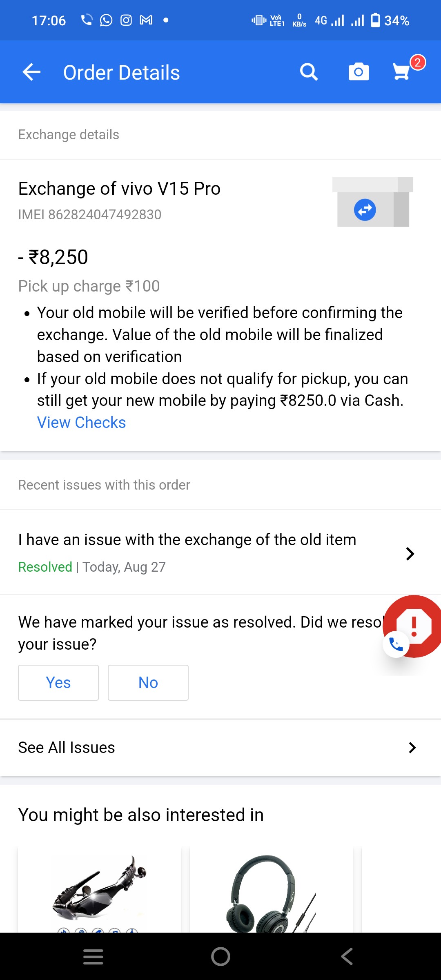
Task: Open the black headphones product thumbnail
Action: [x=271, y=891]
